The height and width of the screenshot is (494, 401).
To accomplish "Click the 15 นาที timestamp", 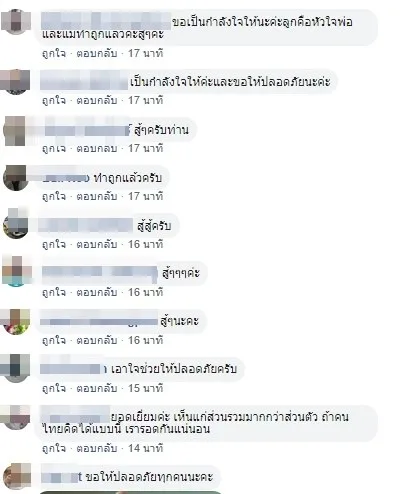I will 146,388.
